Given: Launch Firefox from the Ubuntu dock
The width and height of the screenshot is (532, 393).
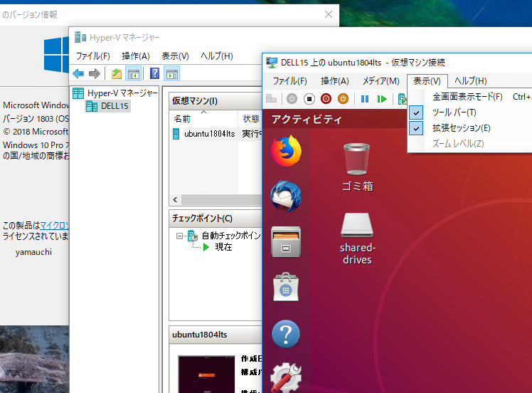Looking at the screenshot, I should tap(286, 151).
